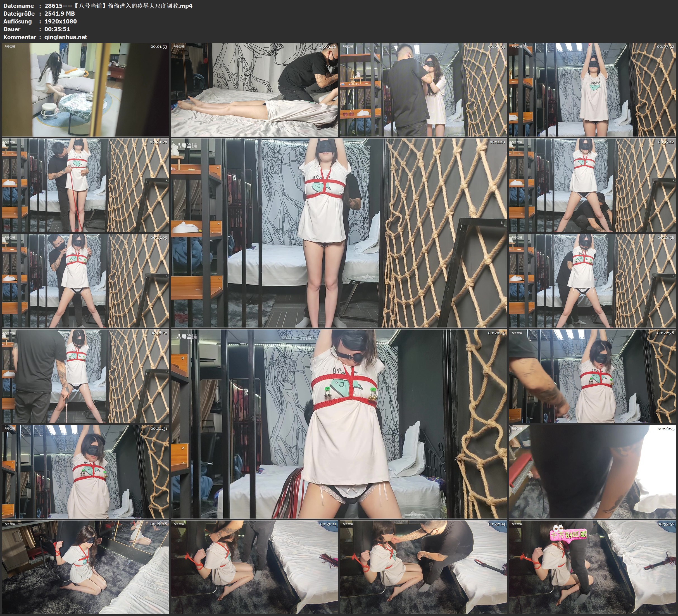The image size is (678, 616).
Task: Select the blurry frame at 00:26:25
Action: pyautogui.click(x=592, y=471)
